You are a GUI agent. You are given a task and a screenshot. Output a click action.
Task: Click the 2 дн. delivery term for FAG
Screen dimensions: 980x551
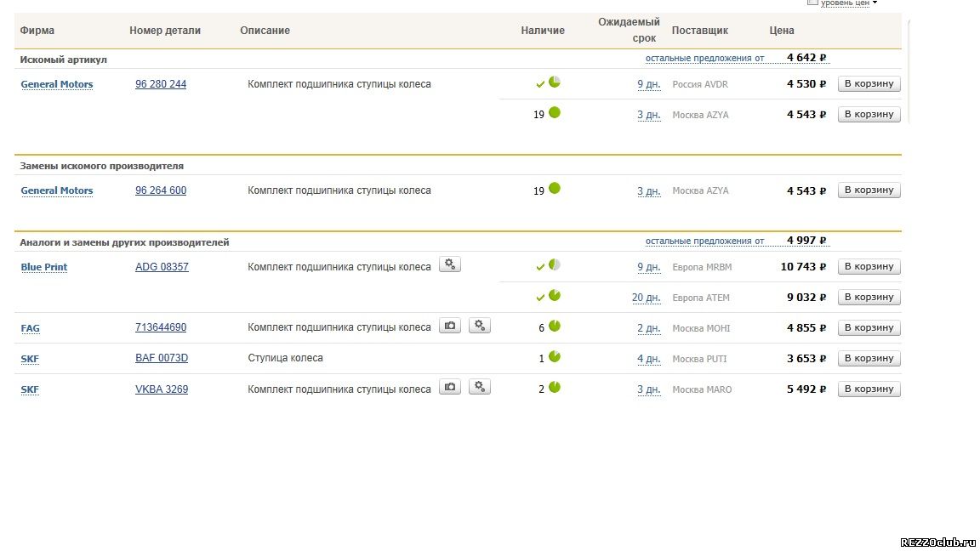coord(649,328)
